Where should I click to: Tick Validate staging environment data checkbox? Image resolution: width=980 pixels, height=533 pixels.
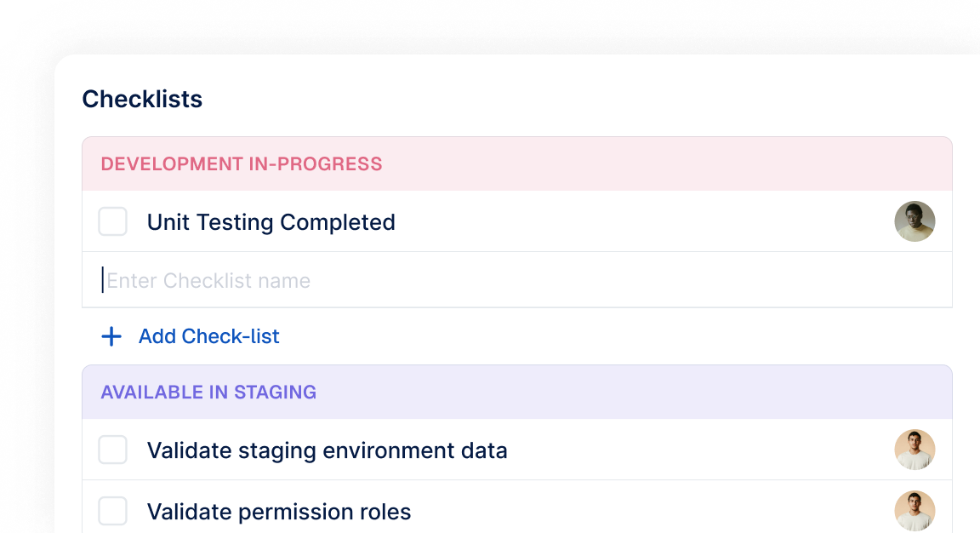click(113, 450)
